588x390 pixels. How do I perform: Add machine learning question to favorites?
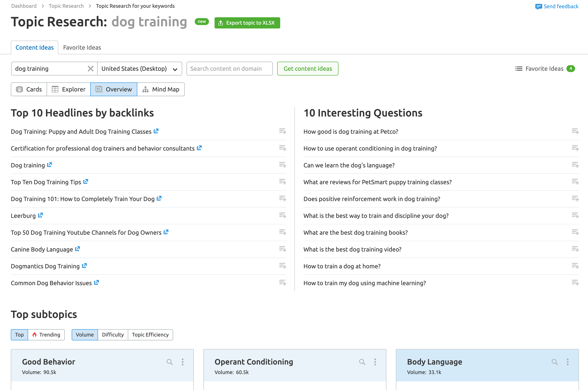tap(575, 283)
